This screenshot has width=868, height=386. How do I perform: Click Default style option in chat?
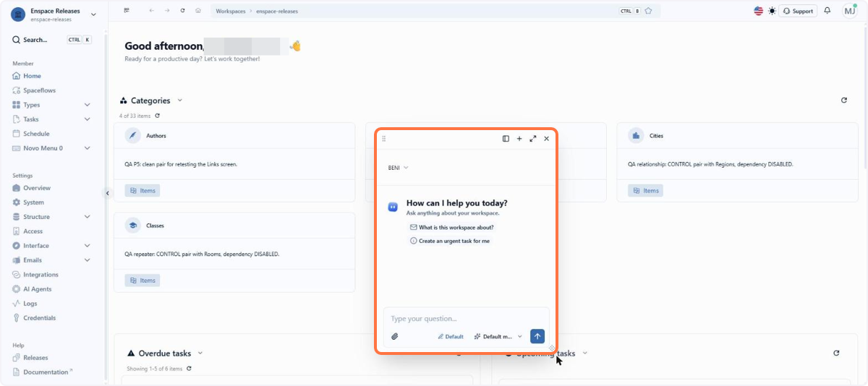(x=451, y=336)
